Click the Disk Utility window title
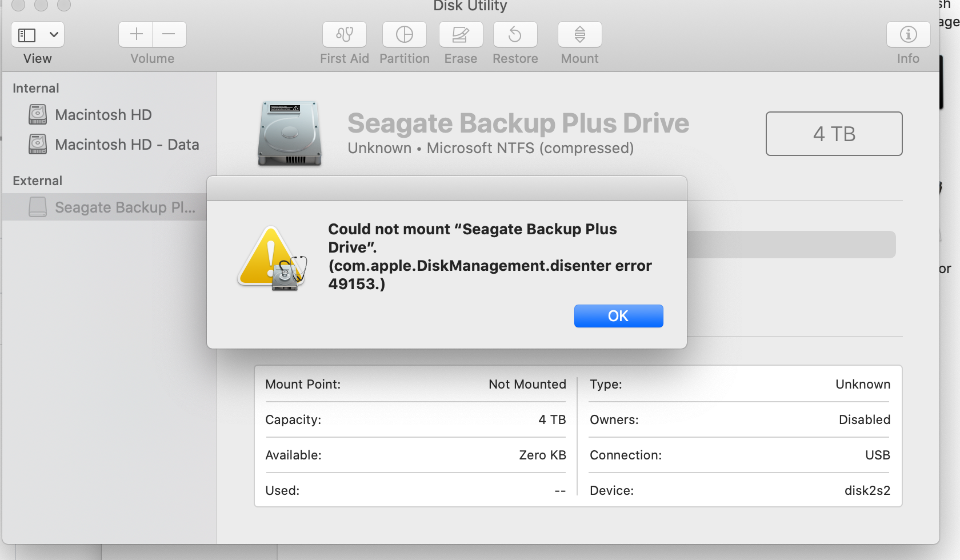Viewport: 960px width, 560px height. [x=470, y=6]
